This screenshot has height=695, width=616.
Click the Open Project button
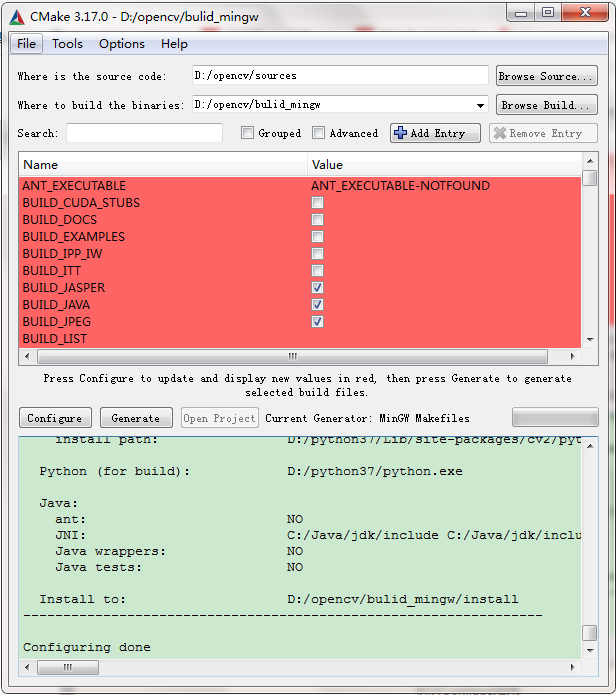pyautogui.click(x=219, y=418)
